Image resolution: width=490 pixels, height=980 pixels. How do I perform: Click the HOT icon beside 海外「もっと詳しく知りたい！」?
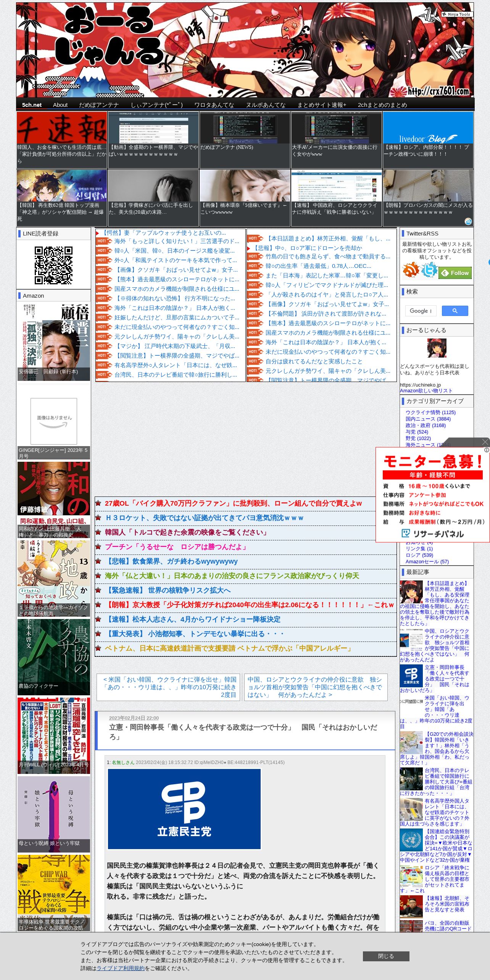pyautogui.click(x=104, y=241)
